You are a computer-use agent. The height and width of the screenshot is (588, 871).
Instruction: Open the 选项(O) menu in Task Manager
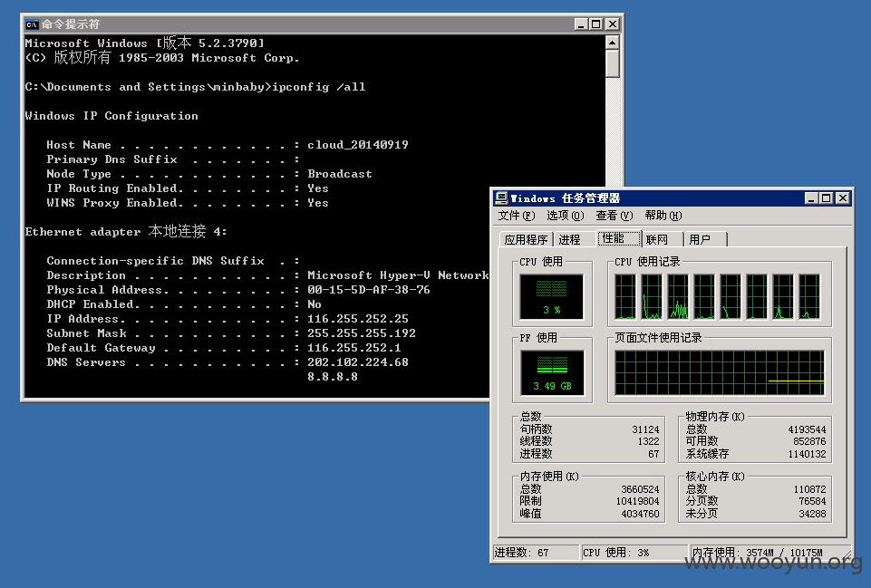point(565,216)
